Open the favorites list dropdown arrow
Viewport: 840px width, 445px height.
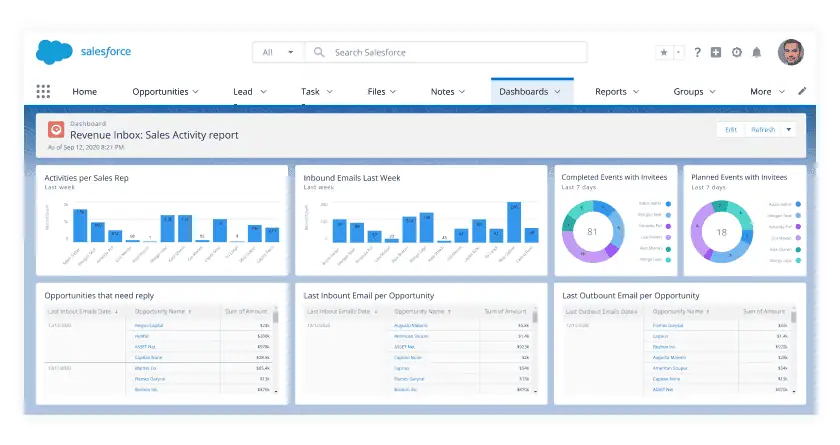(x=678, y=52)
